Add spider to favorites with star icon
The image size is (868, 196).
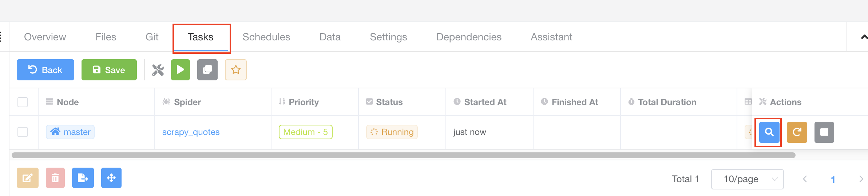(x=236, y=70)
